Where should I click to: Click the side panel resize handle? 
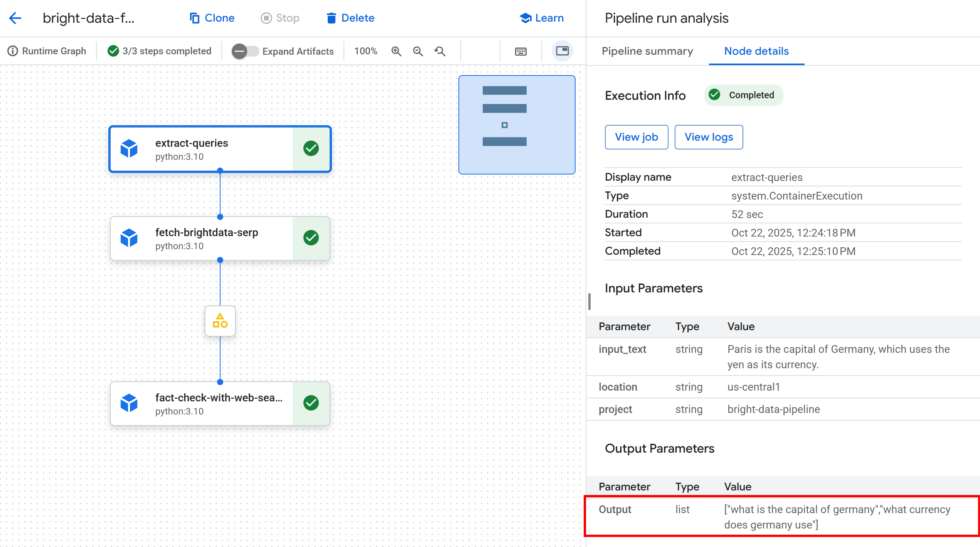(589, 302)
